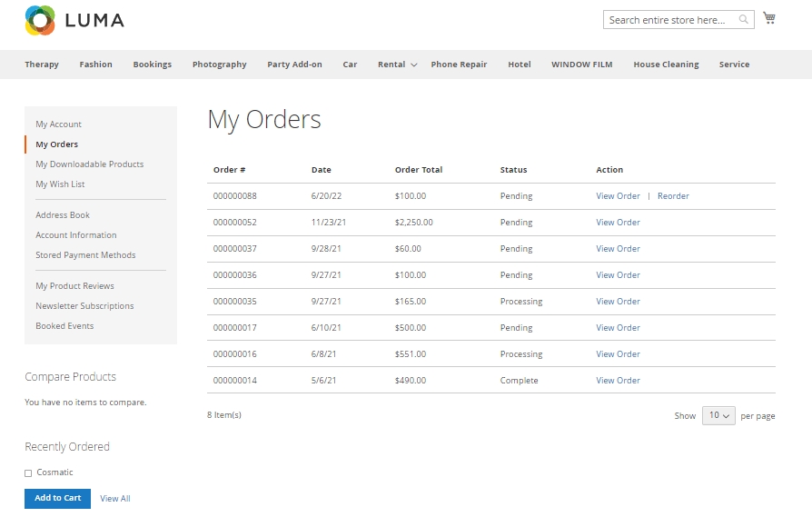Go to Newsletter Subscriptions
The width and height of the screenshot is (812, 517).
[x=85, y=306]
